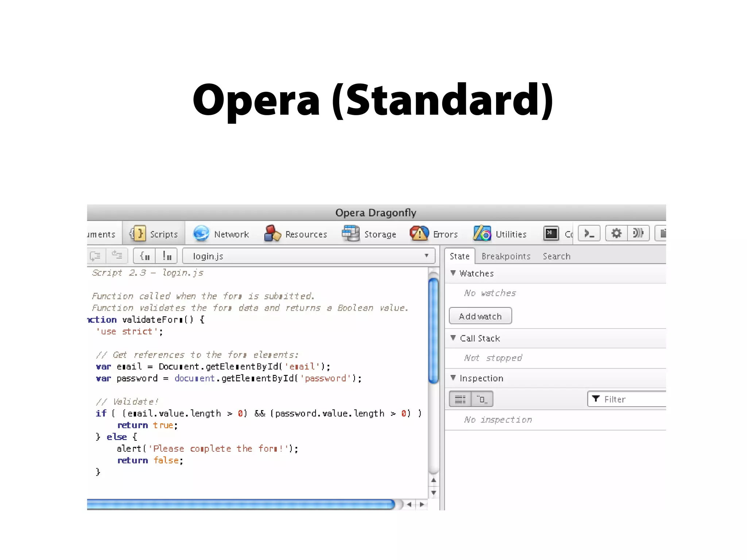Click the 'return true;' code line
Viewport: 747px width, 560px height.
[x=147, y=425]
